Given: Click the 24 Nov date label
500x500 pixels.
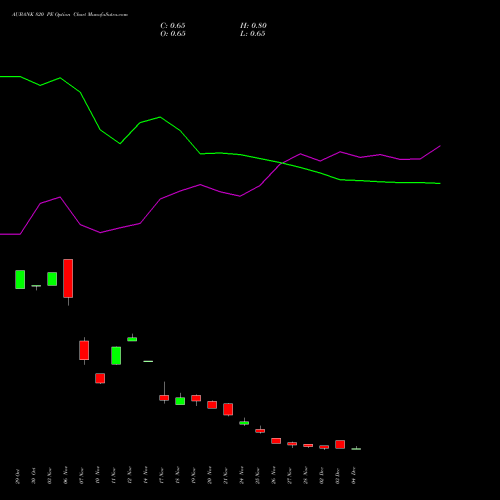Looking at the screenshot, I should pyautogui.click(x=242, y=475).
